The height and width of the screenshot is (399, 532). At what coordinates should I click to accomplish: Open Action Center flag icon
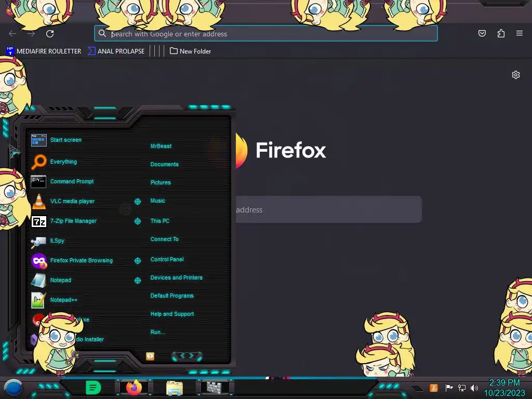coord(449,388)
